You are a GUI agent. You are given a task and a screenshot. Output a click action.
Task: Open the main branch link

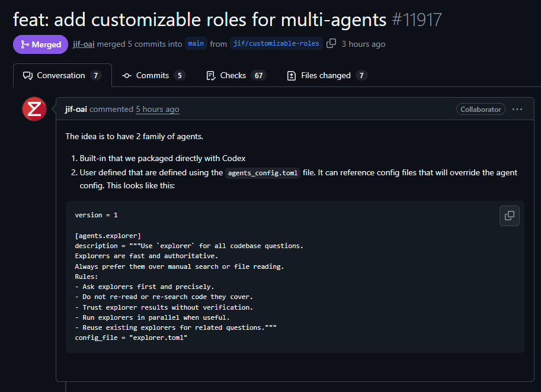[196, 43]
